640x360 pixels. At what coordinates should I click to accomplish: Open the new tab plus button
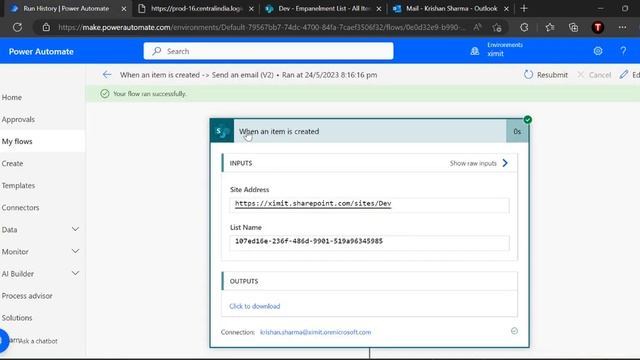(x=524, y=9)
